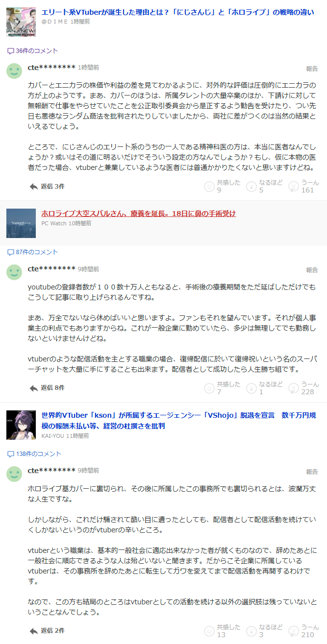Open the エリート系VTuber article headline
The width and height of the screenshot is (327, 644).
point(178,12)
